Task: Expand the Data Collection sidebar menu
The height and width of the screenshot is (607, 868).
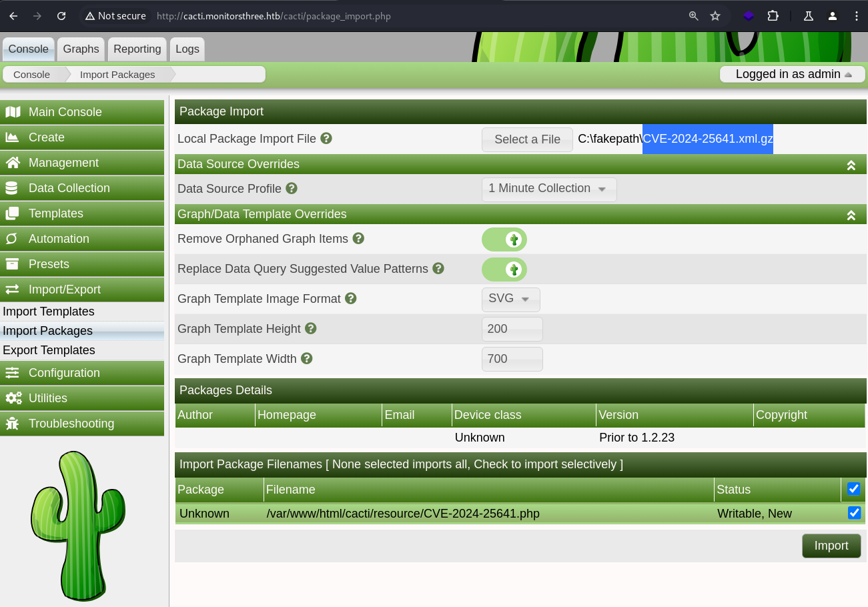Action: tap(82, 188)
